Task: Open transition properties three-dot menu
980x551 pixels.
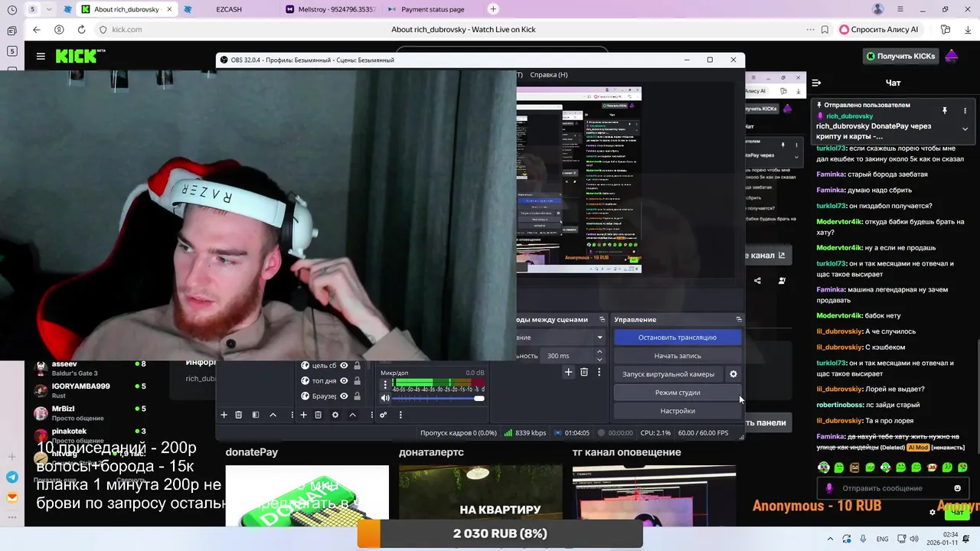Action: (x=599, y=372)
